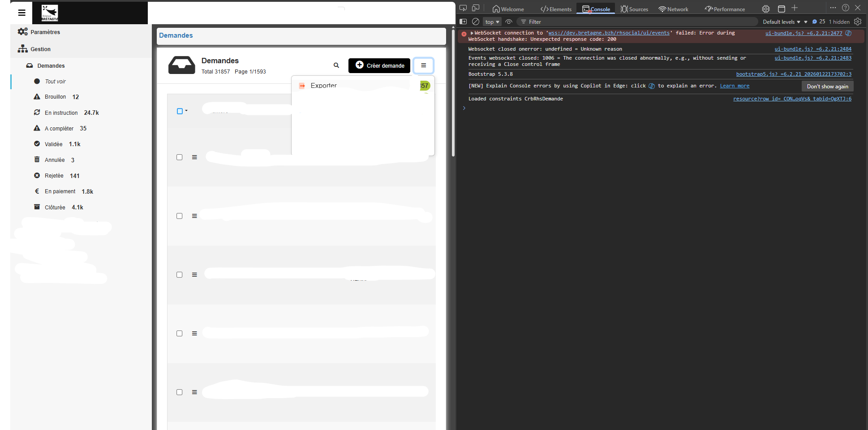868x430 pixels.
Task: Toggle device emulation icon in DevTools
Action: [476, 8]
